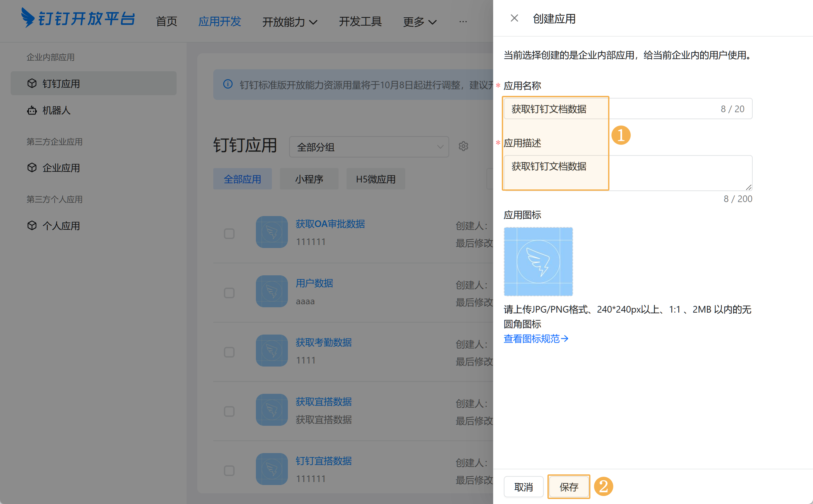Viewport: 813px width, 504px height.
Task: Check the box beside 获取宜搭数据
Action: pyautogui.click(x=229, y=411)
